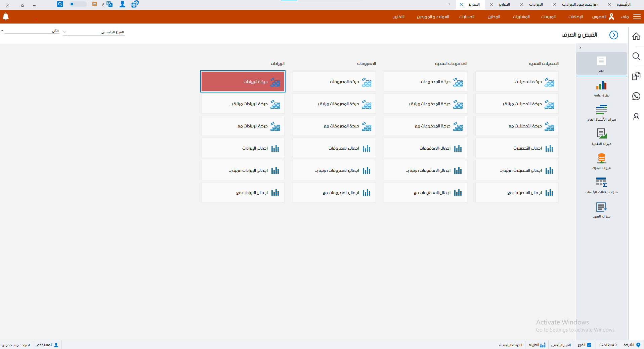Open اجمالي التحصيلات report tile

[517, 148]
